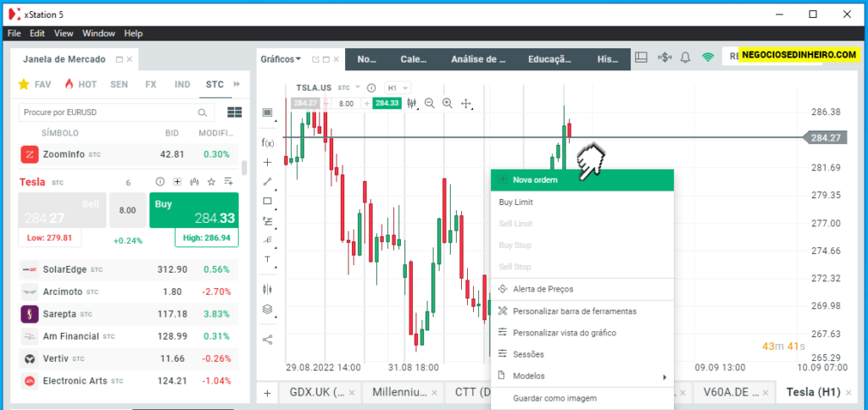868x410 pixels.
Task: Open the Window menu
Action: (x=98, y=33)
